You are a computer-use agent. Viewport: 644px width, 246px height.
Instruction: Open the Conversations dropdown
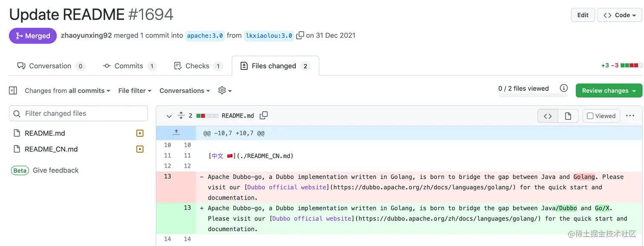pos(184,90)
